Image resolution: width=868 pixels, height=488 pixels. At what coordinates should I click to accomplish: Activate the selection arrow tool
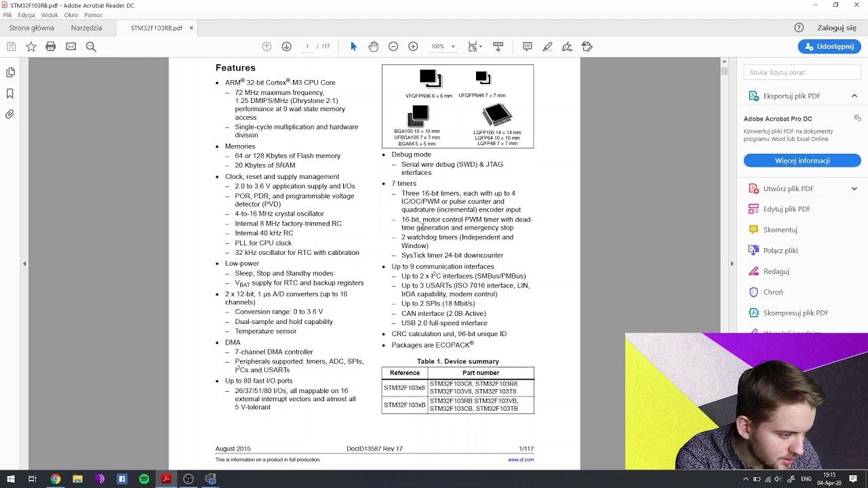tap(353, 47)
